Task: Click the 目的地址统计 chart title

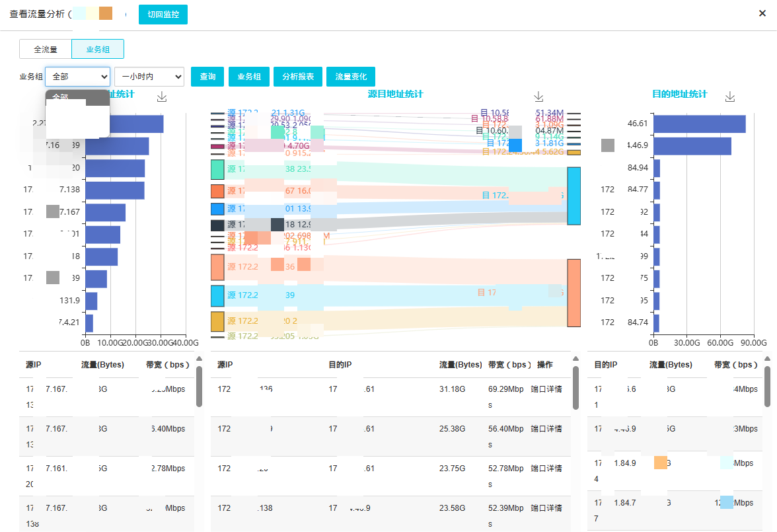Action: coord(679,95)
